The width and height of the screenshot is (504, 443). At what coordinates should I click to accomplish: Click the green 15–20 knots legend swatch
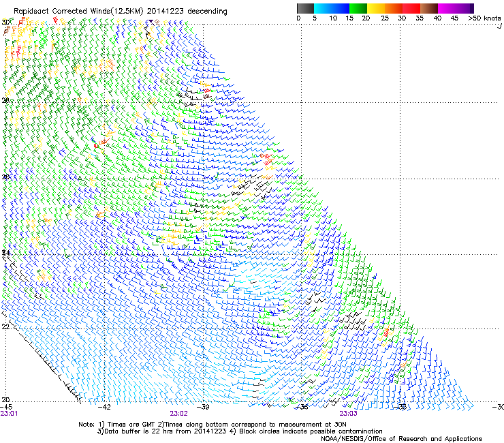click(358, 8)
